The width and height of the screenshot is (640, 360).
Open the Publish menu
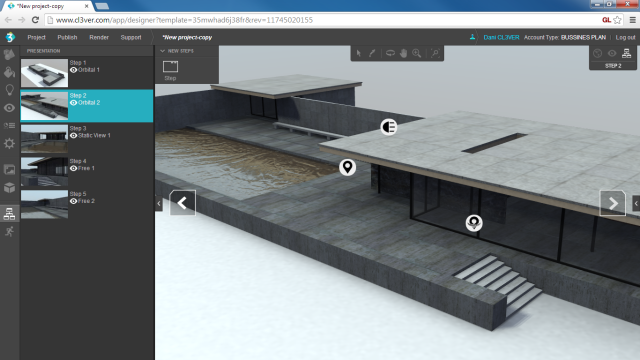[x=67, y=37]
